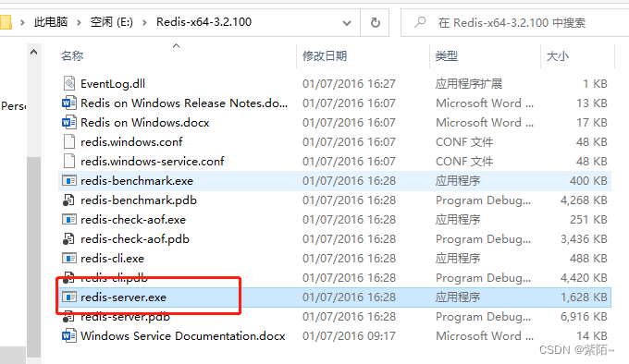
Task: Click the redis-server.exe application icon
Action: coord(69,297)
